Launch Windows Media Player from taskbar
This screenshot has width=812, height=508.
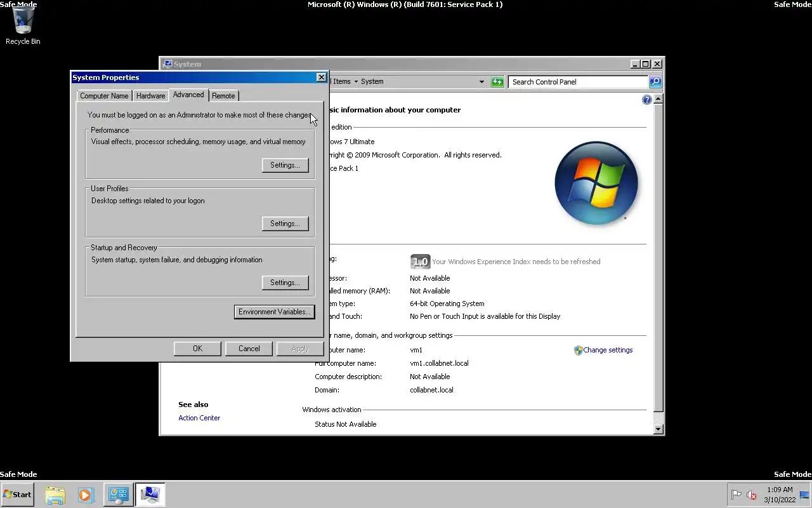click(86, 495)
